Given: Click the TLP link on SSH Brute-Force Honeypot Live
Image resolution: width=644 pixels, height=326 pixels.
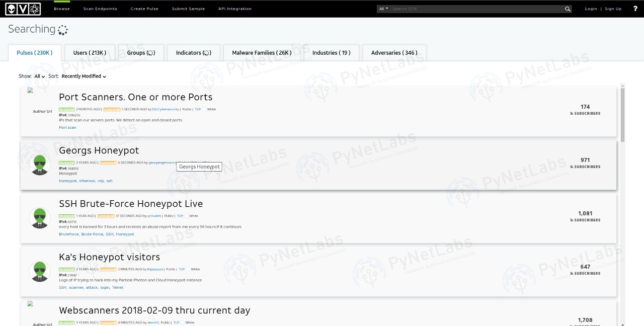Looking at the screenshot, I should coord(180,216).
